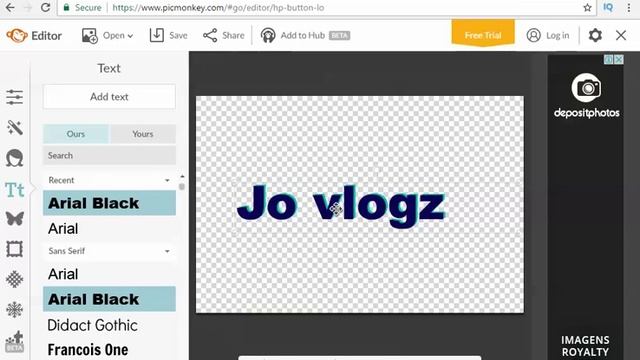Screen dimensions: 640x360
Task: Open the Overlays butterfly tool
Action: point(15,218)
